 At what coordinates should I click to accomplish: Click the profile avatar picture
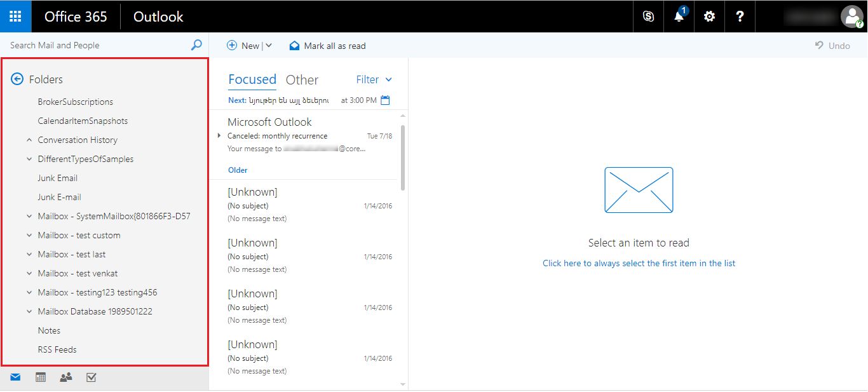(852, 17)
